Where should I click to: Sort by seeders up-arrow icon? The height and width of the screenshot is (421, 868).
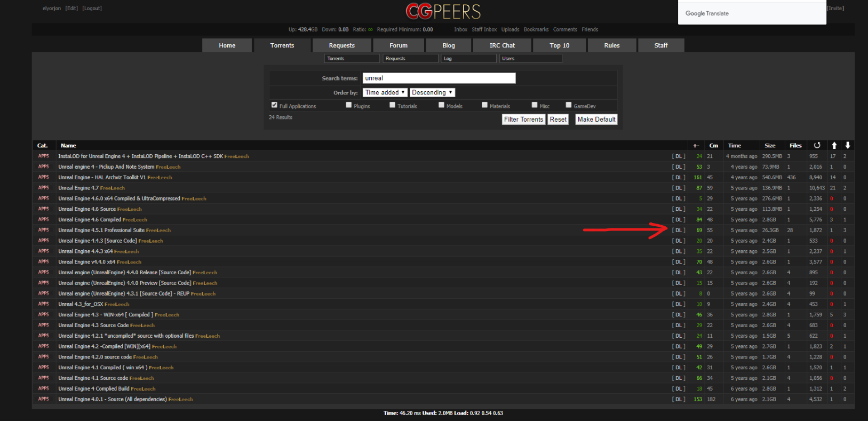834,145
